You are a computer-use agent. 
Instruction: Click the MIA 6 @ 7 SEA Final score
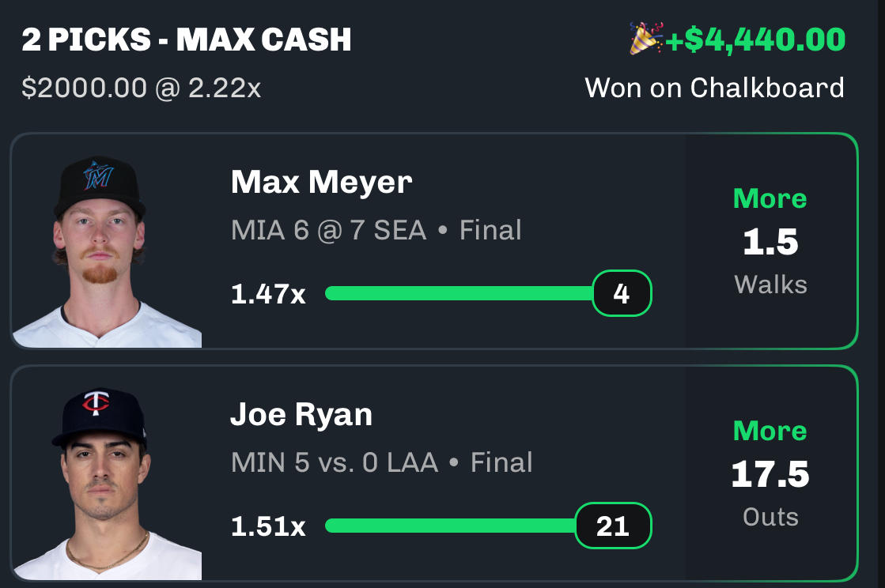(376, 230)
